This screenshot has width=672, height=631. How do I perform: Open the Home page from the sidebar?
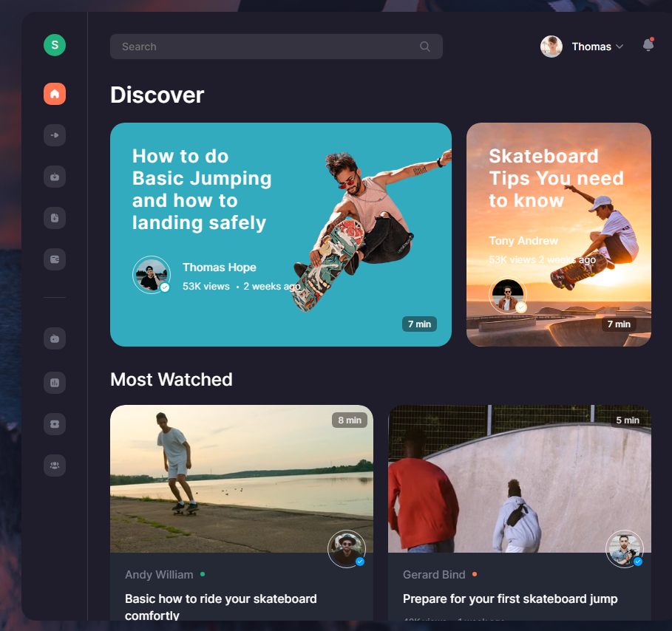(x=55, y=94)
